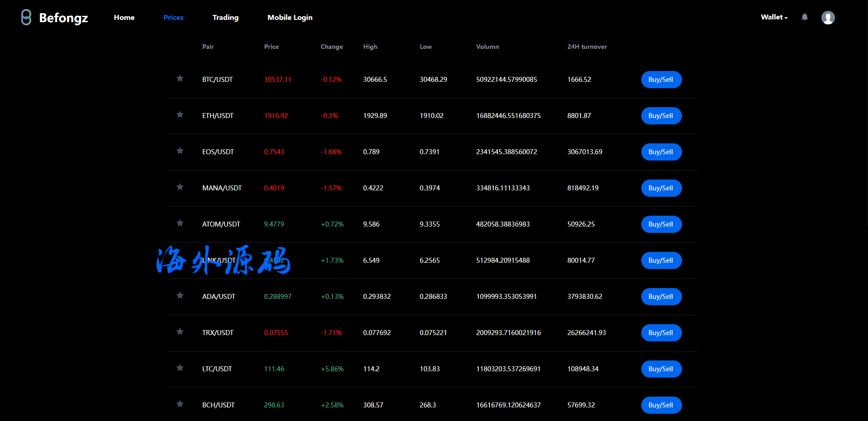Open the notifications bell
The width and height of the screenshot is (868, 421).
[804, 17]
